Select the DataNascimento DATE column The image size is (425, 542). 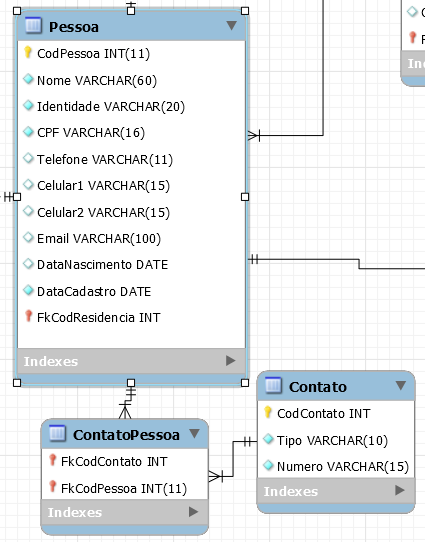click(132, 264)
